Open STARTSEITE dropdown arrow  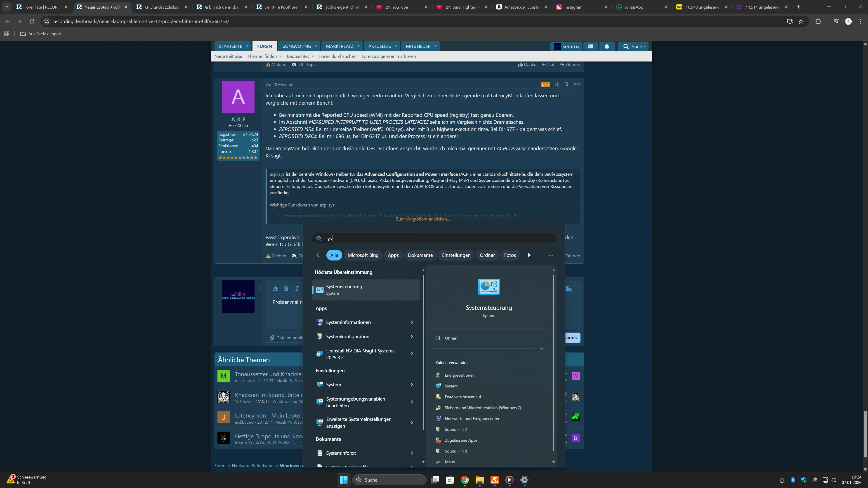click(247, 47)
